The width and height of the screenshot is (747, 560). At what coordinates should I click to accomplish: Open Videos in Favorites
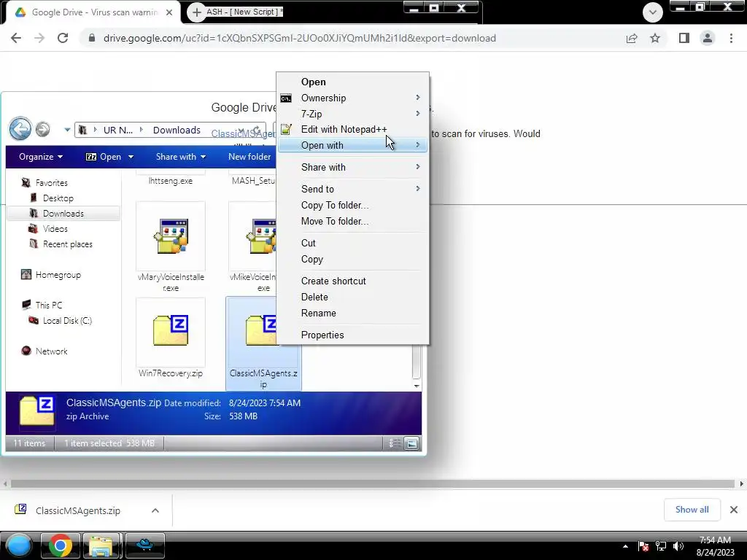point(55,228)
